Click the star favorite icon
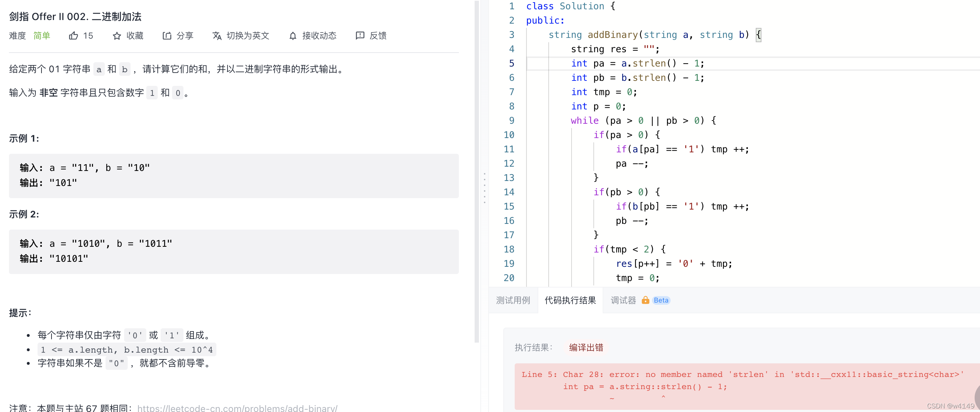Image resolution: width=980 pixels, height=412 pixels. (117, 36)
